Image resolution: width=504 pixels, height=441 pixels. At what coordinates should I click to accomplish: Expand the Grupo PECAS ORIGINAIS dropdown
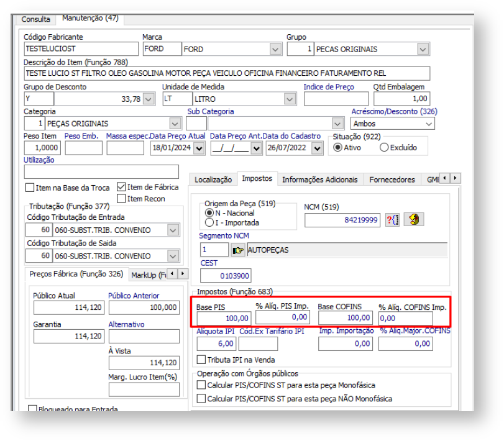[x=423, y=49]
